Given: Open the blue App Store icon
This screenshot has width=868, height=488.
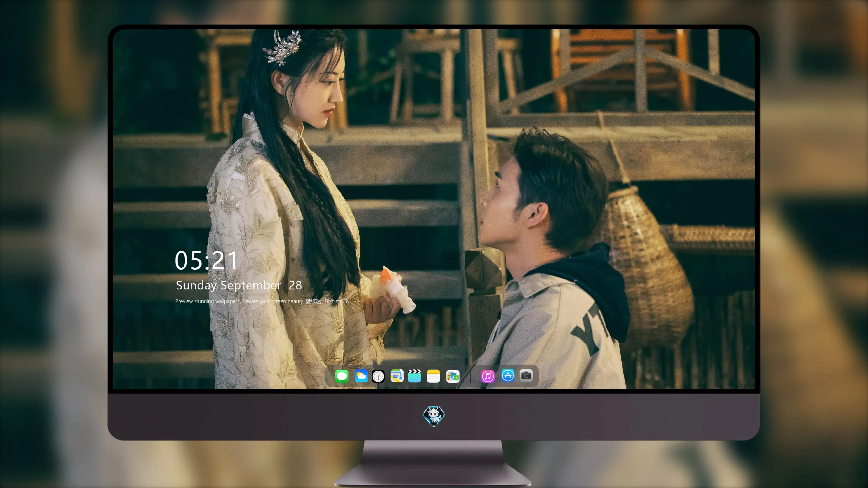Looking at the screenshot, I should 508,375.
